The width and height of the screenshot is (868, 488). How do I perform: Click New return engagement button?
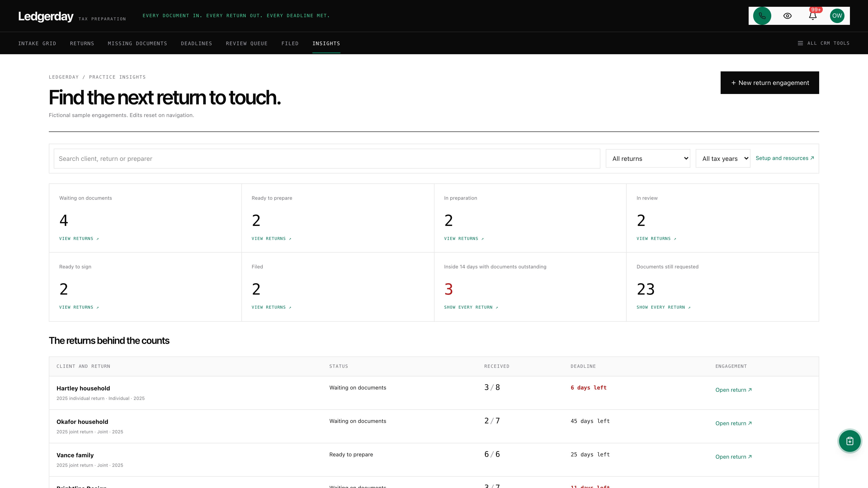tap(770, 83)
